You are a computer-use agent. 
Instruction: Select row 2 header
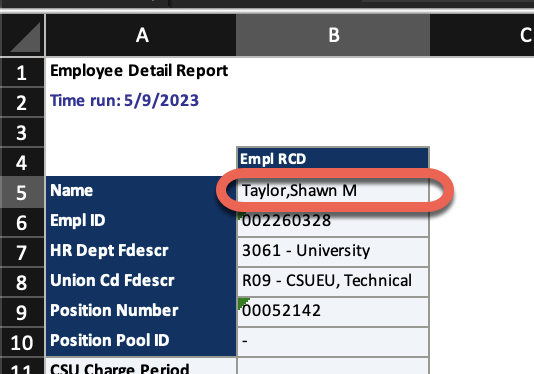coord(22,103)
